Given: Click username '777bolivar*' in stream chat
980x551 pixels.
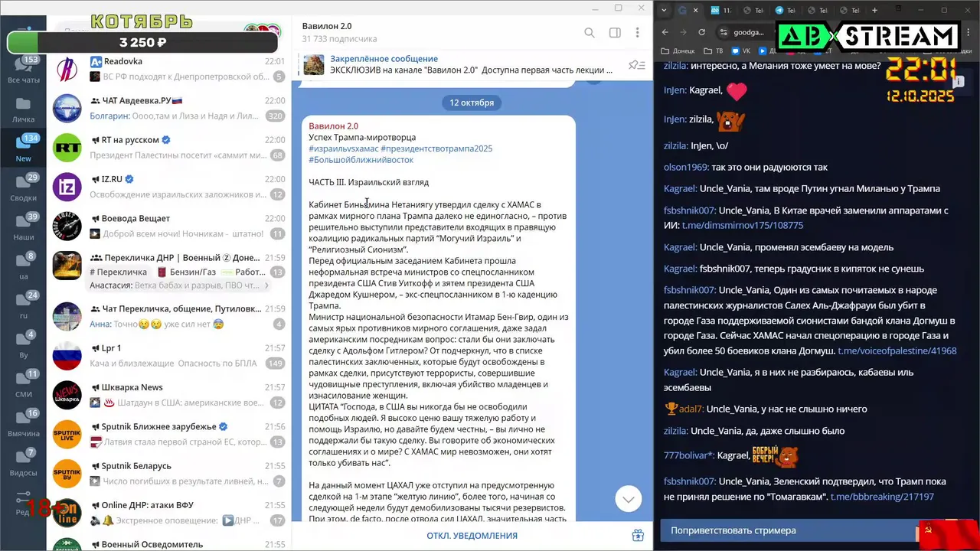Looking at the screenshot, I should [x=688, y=455].
